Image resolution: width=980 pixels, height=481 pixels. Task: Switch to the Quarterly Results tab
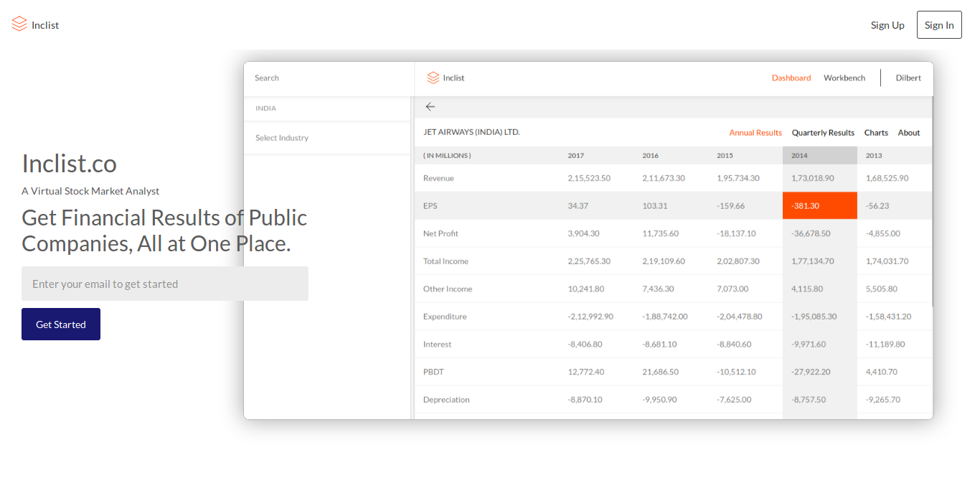823,133
